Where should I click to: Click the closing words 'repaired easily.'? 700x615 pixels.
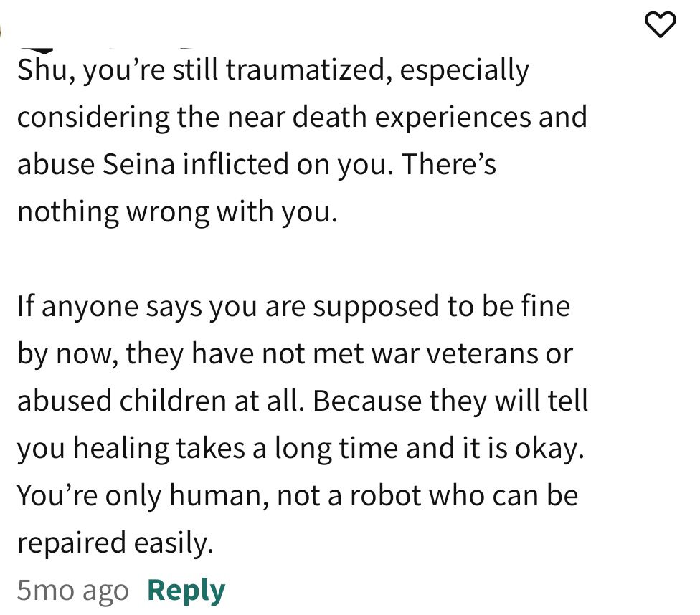115,543
